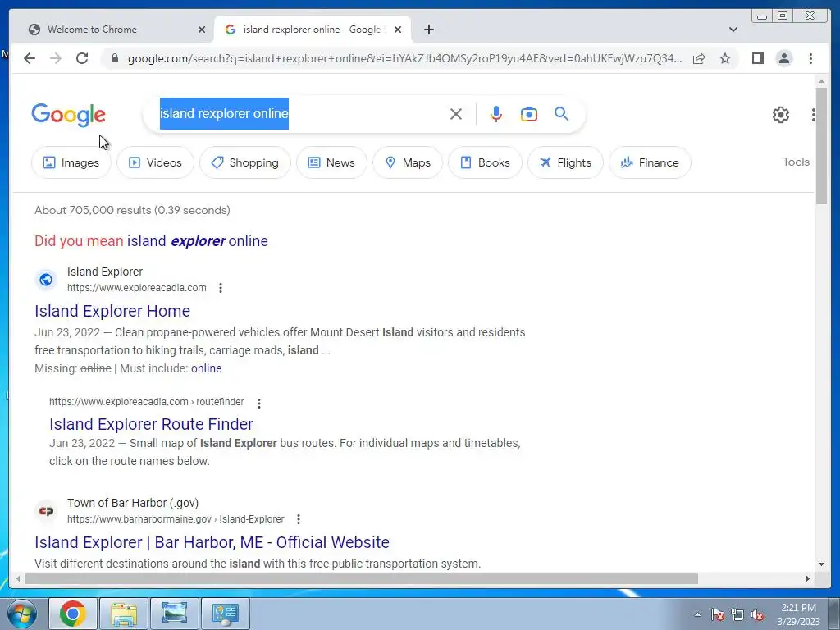The image size is (840, 630).
Task: Show News results
Action: tap(331, 162)
